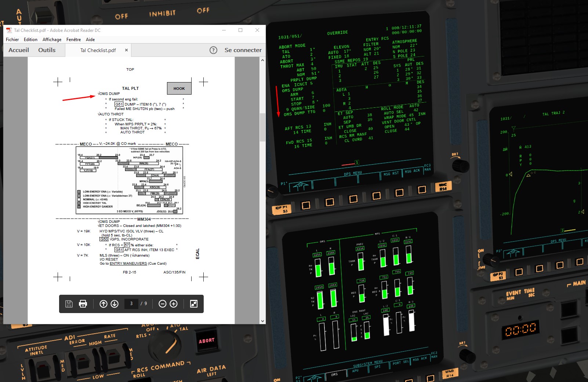Push first edge key under right TAL TRAJ MFD

519,272
